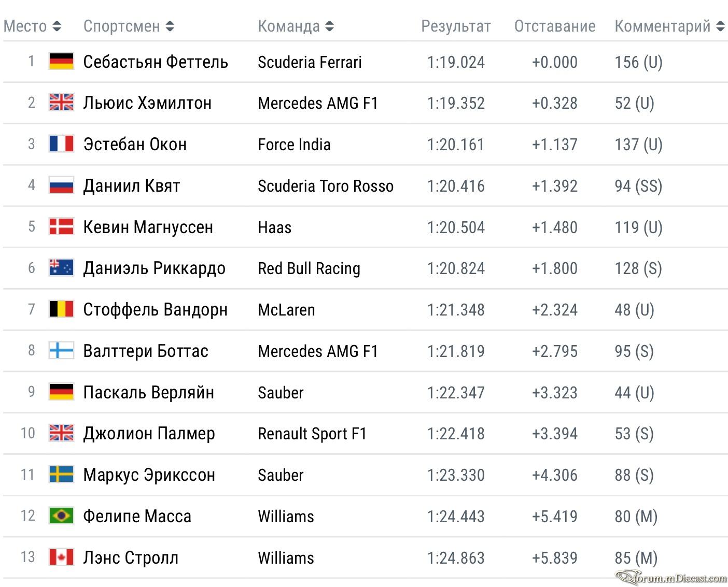This screenshot has width=728, height=587.
Task: Sort by Комментарий column arrows
Action: click(720, 26)
